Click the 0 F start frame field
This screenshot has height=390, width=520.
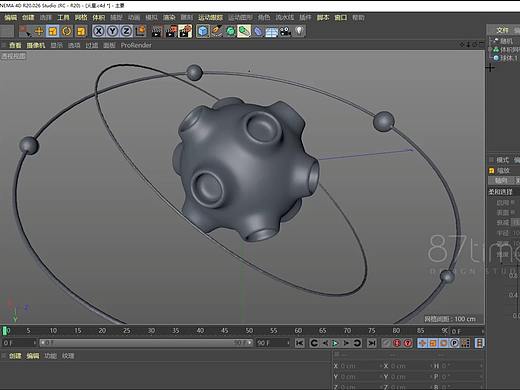click(x=19, y=343)
